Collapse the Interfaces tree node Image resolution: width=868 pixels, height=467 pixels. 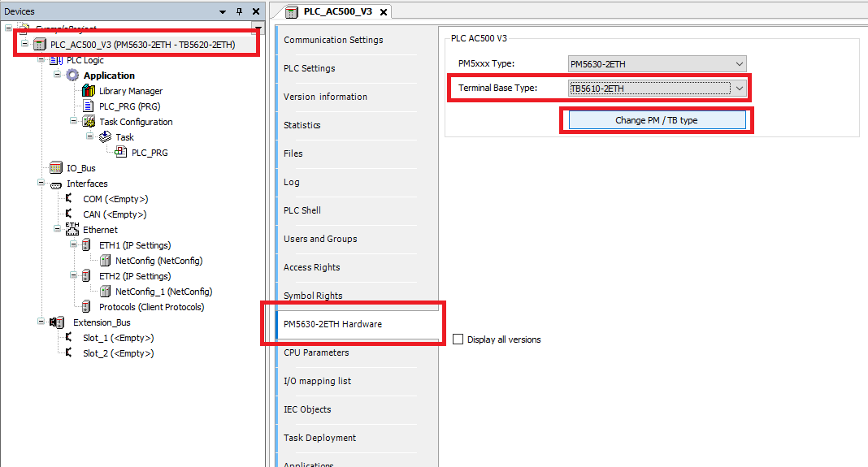point(41,184)
